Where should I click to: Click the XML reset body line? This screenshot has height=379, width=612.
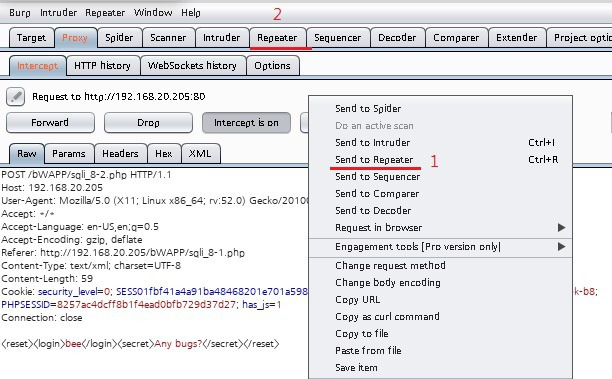[141, 344]
